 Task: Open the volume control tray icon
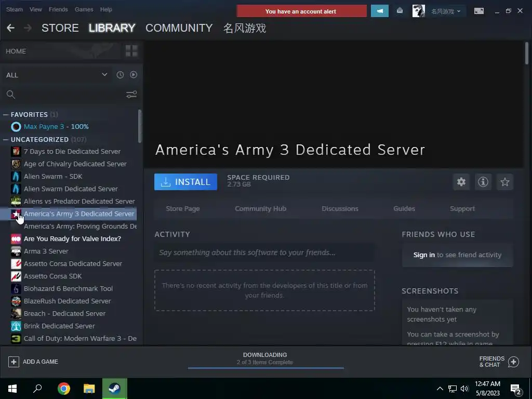coord(464,389)
